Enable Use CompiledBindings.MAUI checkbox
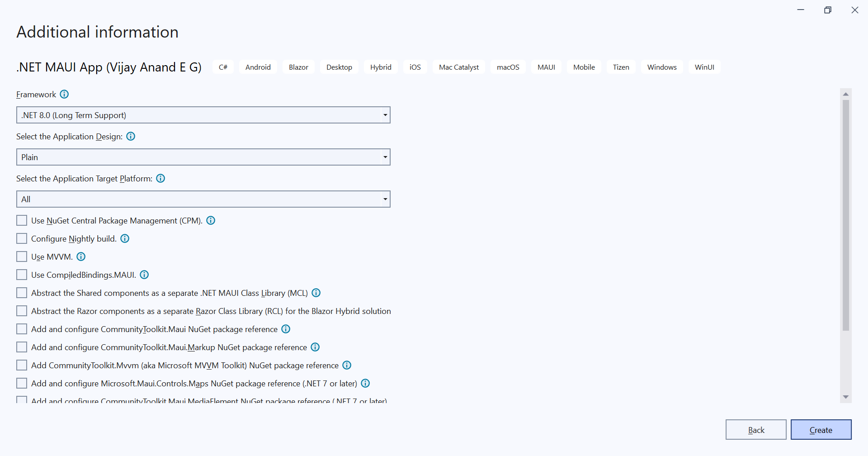 [x=22, y=275]
